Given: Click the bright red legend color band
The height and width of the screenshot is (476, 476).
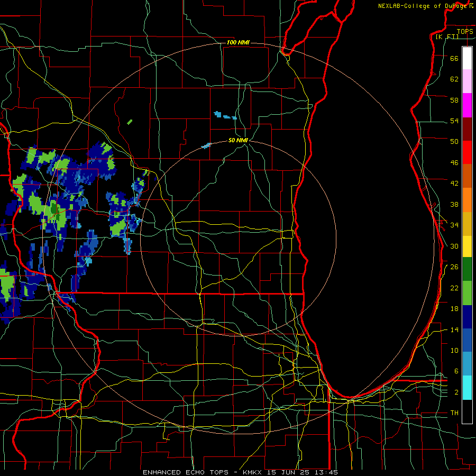Looking at the screenshot, I should coord(467,152).
